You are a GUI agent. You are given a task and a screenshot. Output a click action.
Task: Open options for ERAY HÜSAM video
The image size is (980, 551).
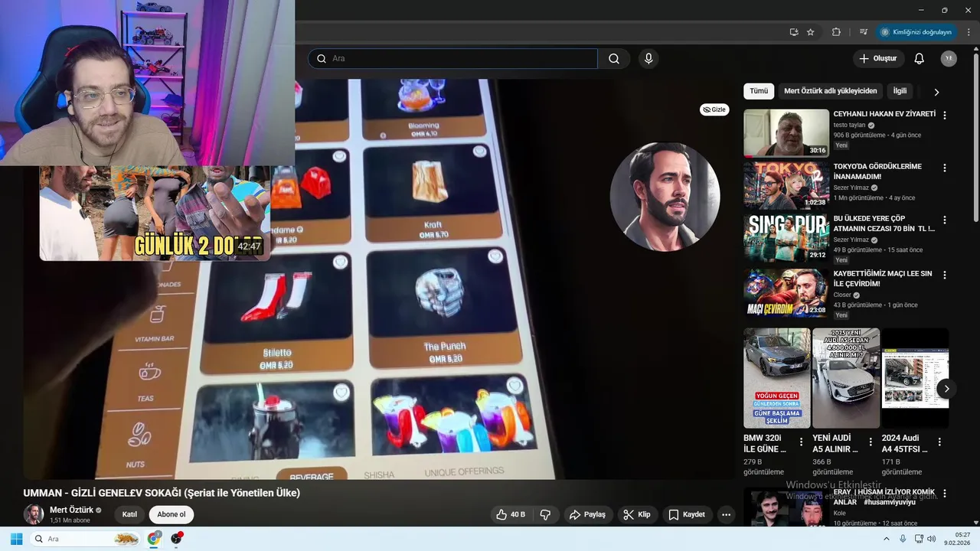tap(945, 494)
